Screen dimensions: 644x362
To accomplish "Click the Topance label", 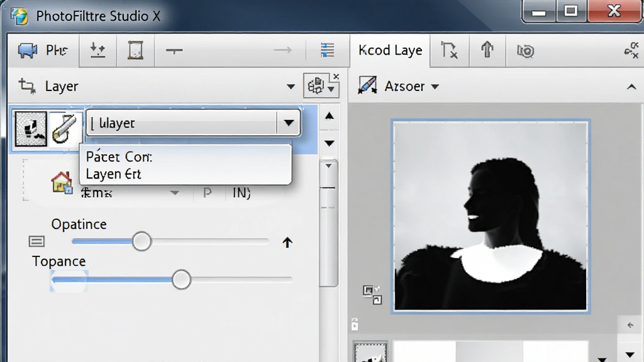I will [x=58, y=261].
